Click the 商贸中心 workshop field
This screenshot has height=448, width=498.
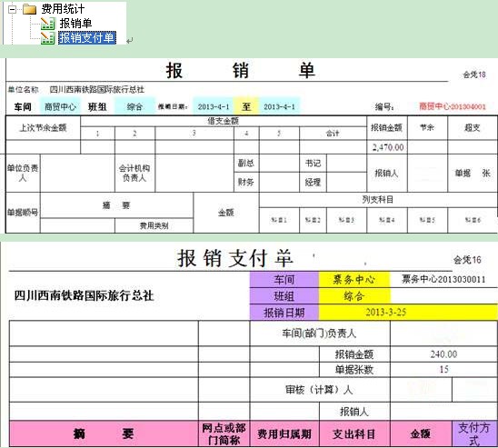[60, 106]
